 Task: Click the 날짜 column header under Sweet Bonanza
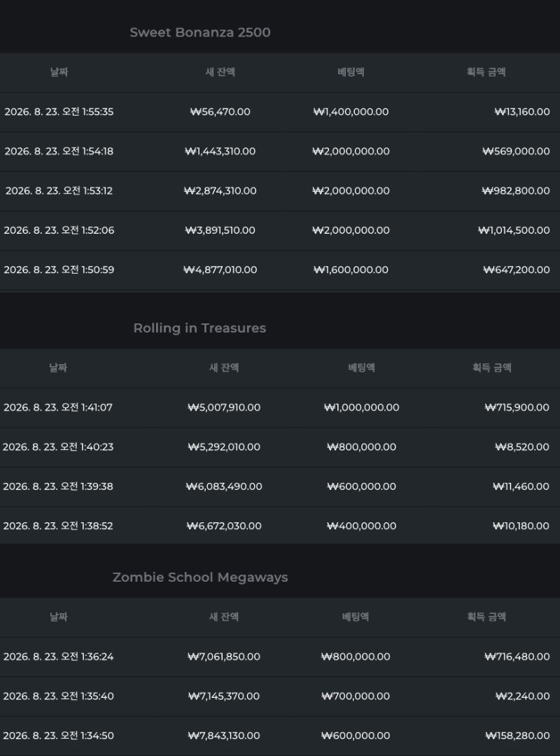(59, 72)
